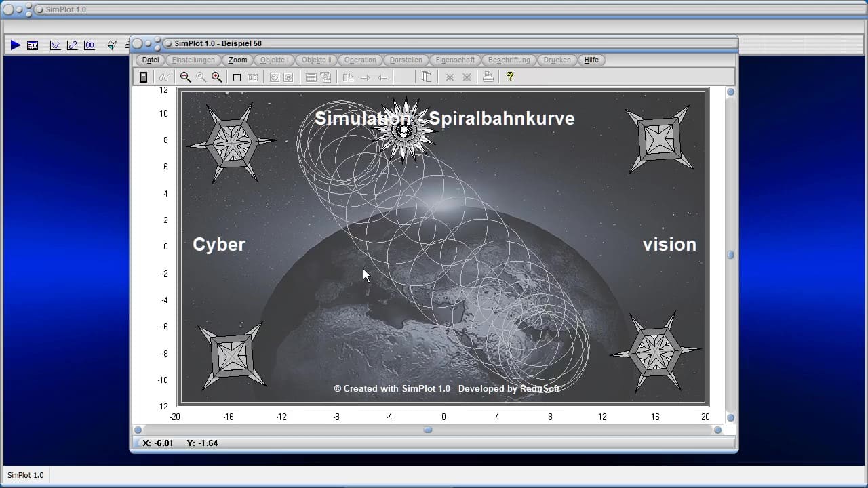Click the SimPlot 1.0 taskbar button
This screenshot has height=488, width=868.
click(x=26, y=475)
